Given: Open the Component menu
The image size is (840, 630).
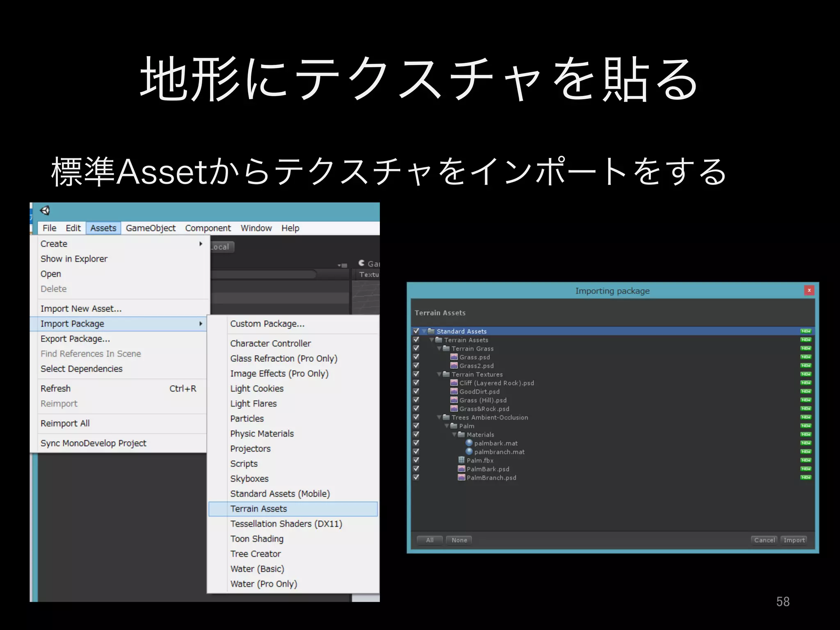Looking at the screenshot, I should click(208, 228).
